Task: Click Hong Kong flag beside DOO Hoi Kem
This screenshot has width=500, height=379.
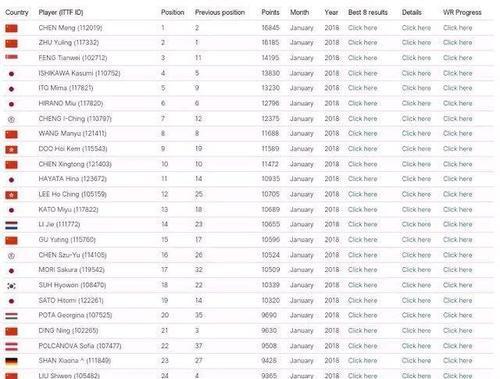Action: (x=11, y=149)
